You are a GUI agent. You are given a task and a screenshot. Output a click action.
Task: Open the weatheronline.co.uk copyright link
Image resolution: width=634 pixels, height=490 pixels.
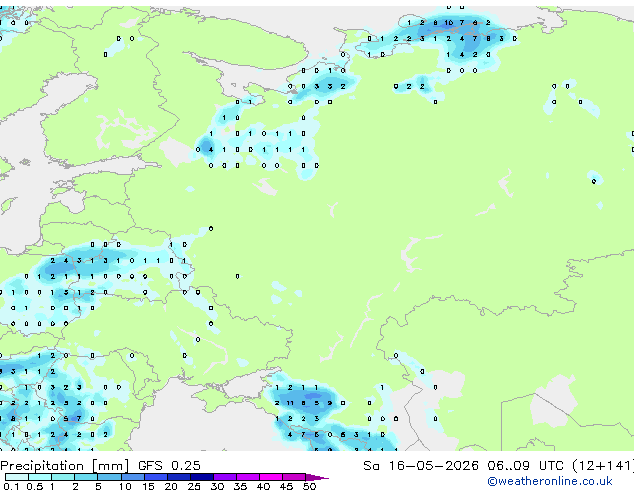(550, 481)
